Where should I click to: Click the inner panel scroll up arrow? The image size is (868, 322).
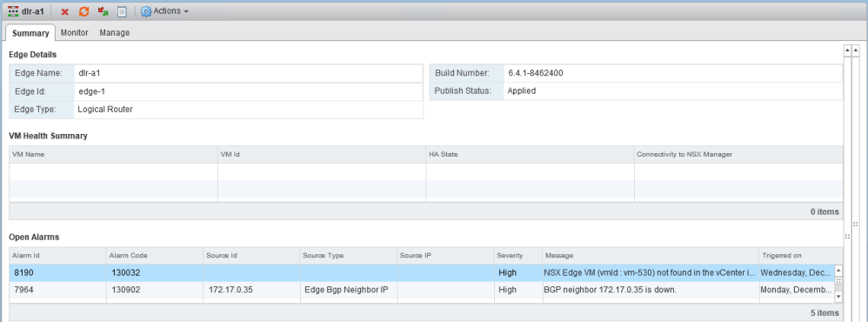coord(847,50)
